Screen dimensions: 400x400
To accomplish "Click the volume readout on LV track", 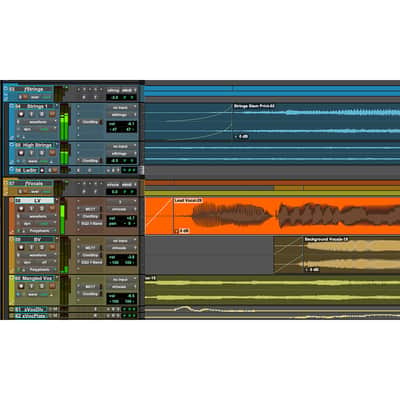I will [x=122, y=218].
